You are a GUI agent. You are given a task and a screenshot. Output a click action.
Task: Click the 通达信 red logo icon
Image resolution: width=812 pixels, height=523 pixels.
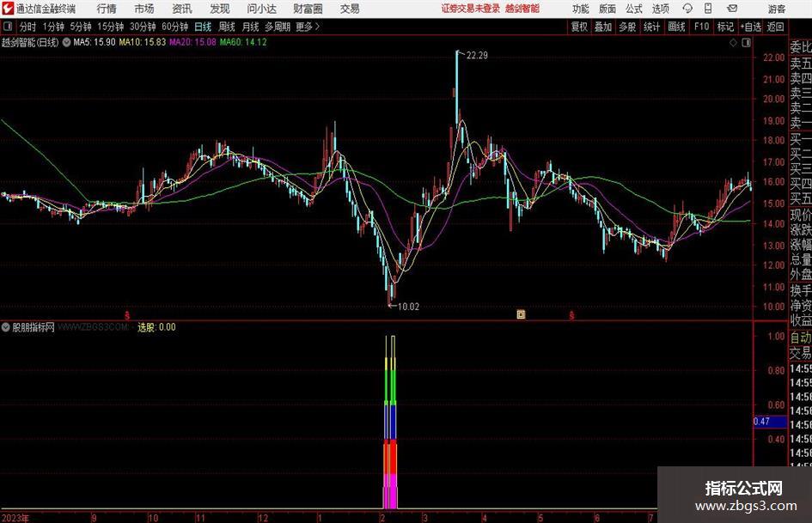[8, 9]
